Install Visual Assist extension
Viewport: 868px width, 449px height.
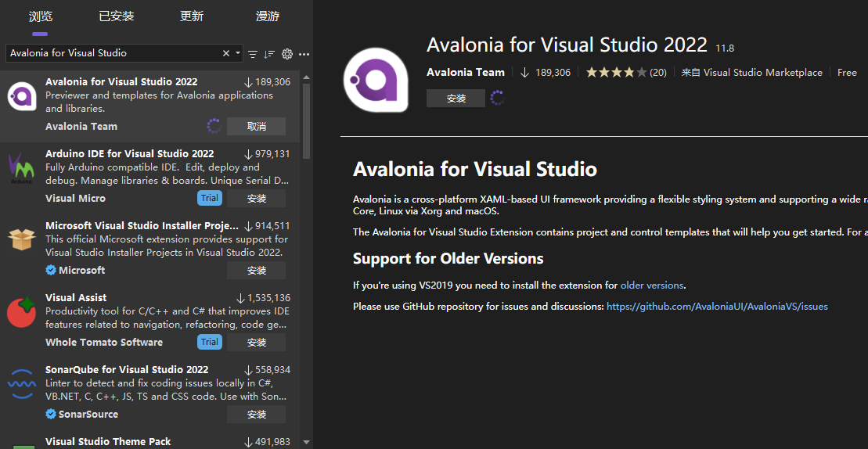256,343
